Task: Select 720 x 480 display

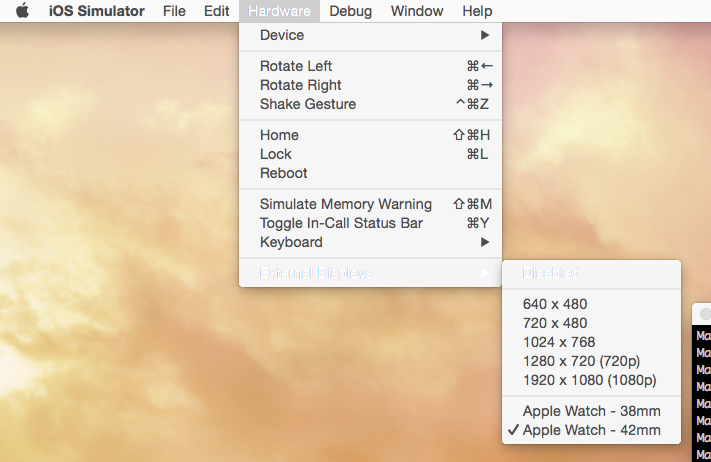Action: 591,323
